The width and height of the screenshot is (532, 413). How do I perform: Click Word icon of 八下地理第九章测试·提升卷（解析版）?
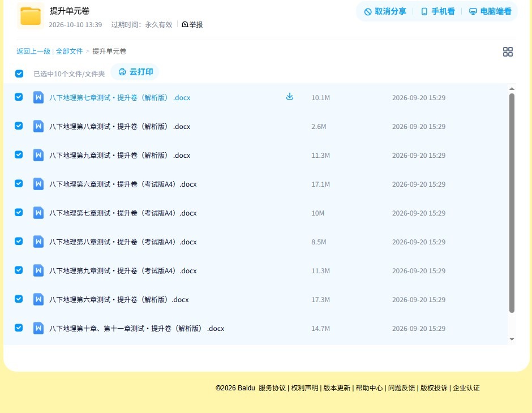coord(38,155)
